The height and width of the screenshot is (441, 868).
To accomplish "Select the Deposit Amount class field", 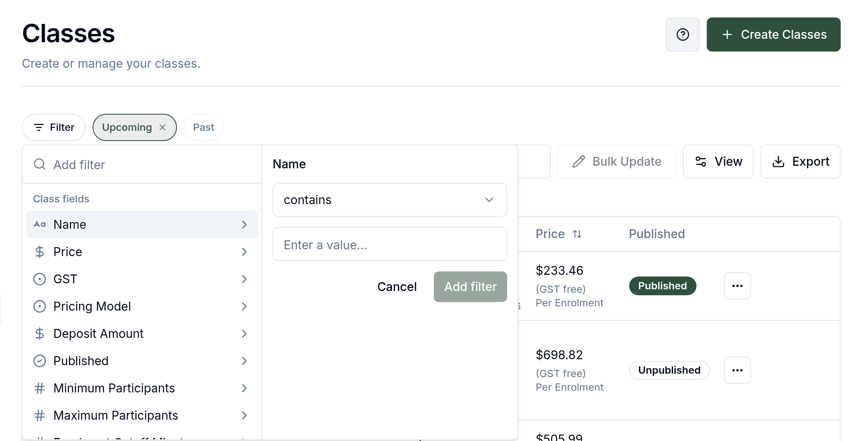I will 142,334.
